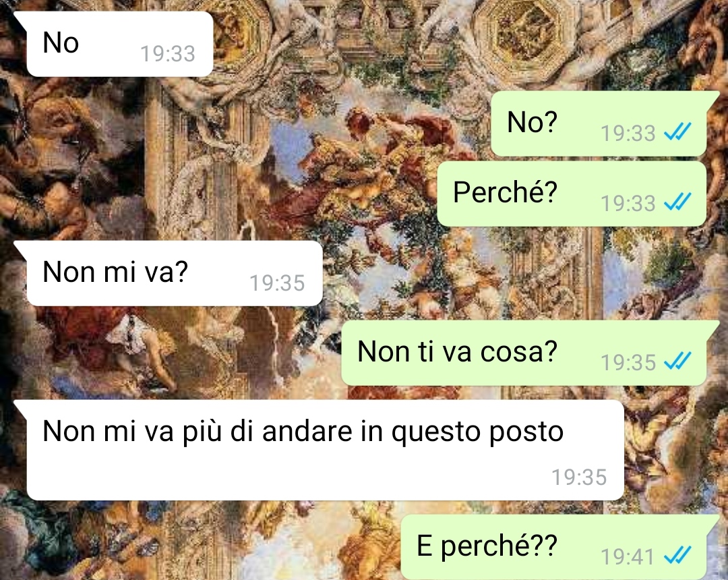The height and width of the screenshot is (580, 728).
Task: Click the blue double-check on "Perché?" message
Action: pyautogui.click(x=678, y=202)
